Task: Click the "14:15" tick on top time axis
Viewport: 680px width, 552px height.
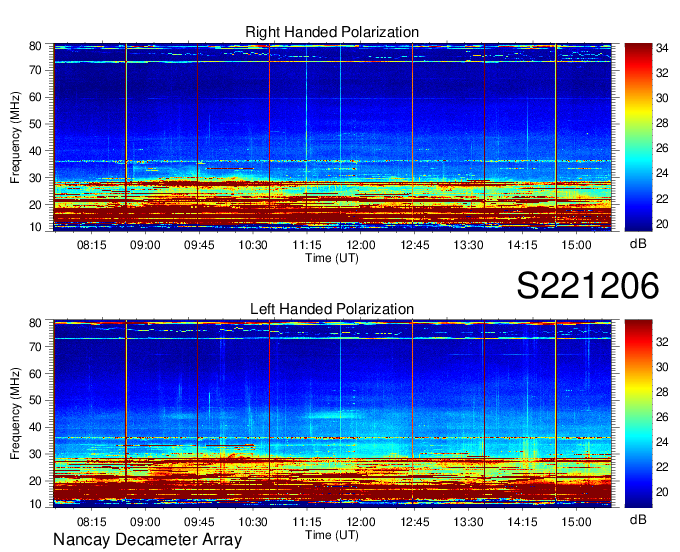Action: point(522,245)
